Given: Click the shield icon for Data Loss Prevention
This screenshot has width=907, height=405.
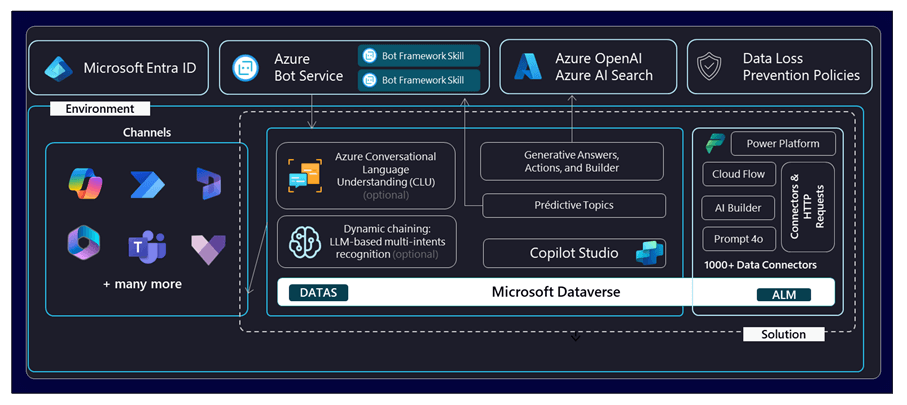Looking at the screenshot, I should point(709,67).
